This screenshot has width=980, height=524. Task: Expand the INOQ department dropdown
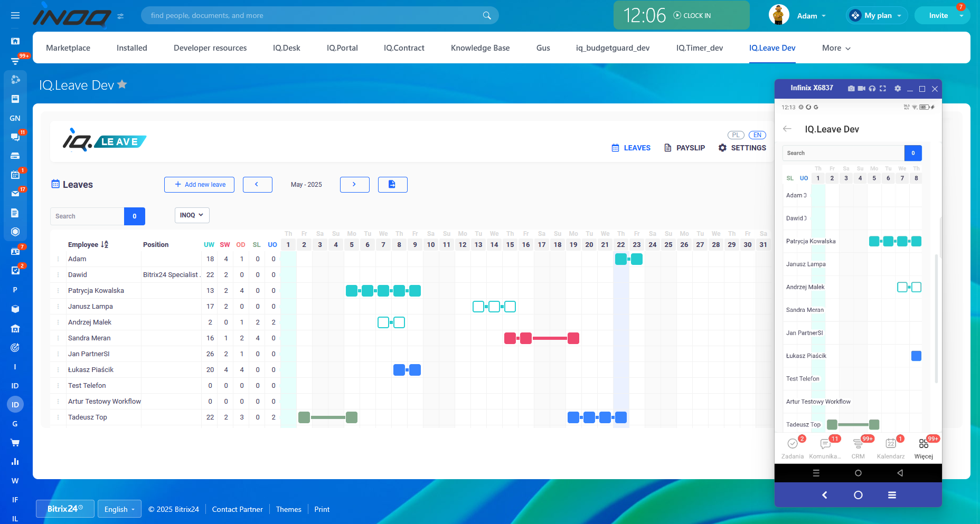pyautogui.click(x=192, y=215)
